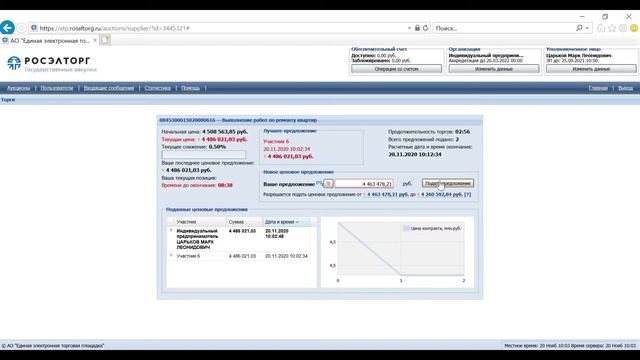
Task: Open the Статистика menu
Action: coord(157,88)
